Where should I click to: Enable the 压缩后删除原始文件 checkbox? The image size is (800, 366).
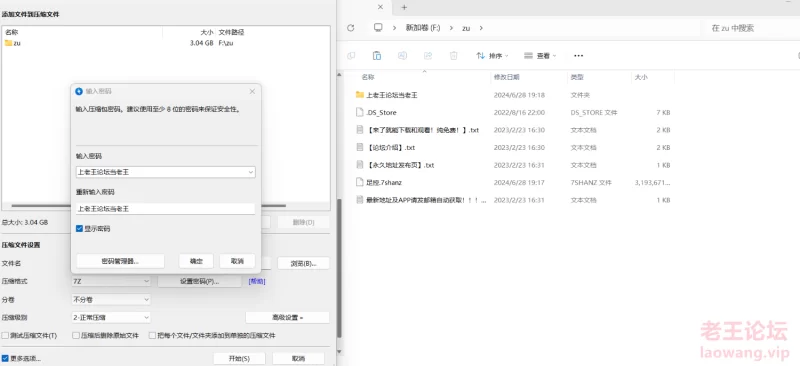[x=76, y=336]
